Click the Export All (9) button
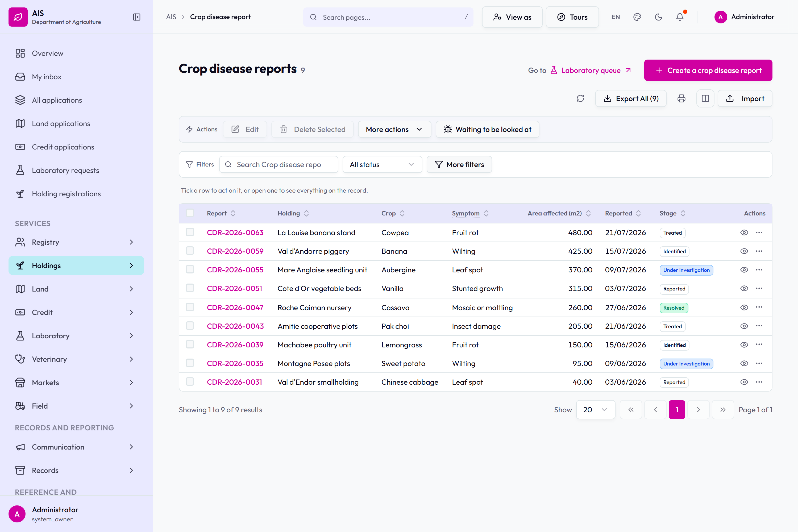The height and width of the screenshot is (532, 798). (x=631, y=98)
